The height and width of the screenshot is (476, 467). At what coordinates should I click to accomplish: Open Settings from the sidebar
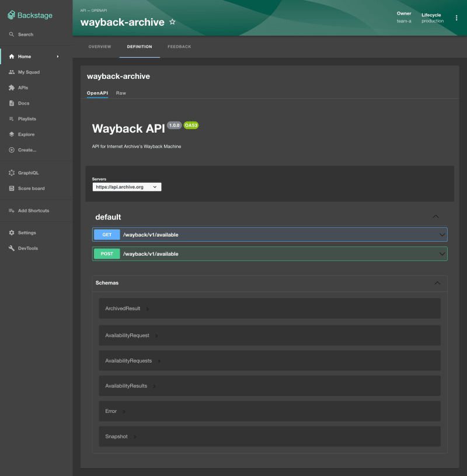(x=27, y=232)
